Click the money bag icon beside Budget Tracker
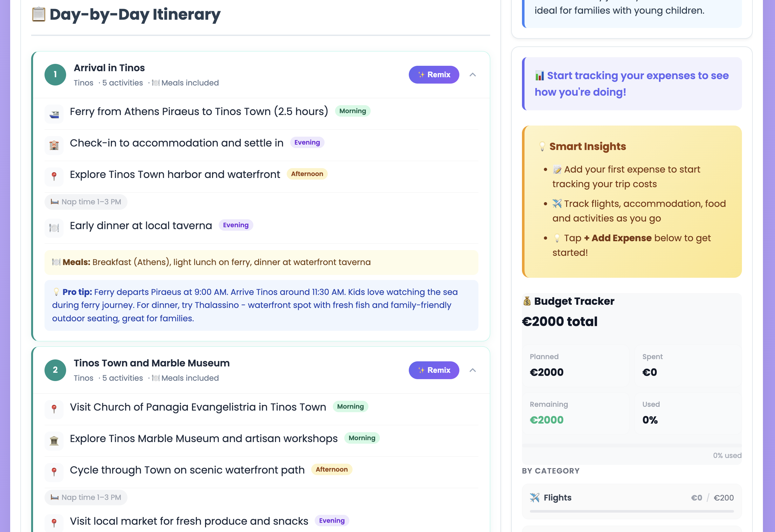The width and height of the screenshot is (775, 532). point(527,301)
